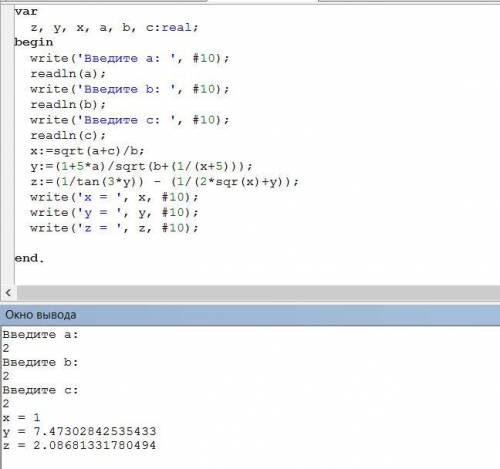Click the 'end.' keyword line
The width and height of the screenshot is (500, 469).
pos(29,258)
